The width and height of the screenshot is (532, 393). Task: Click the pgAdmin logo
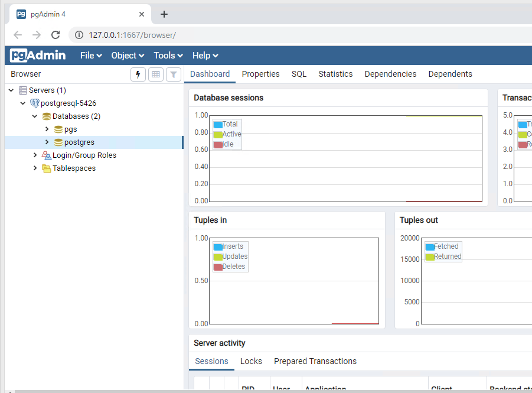pos(38,56)
